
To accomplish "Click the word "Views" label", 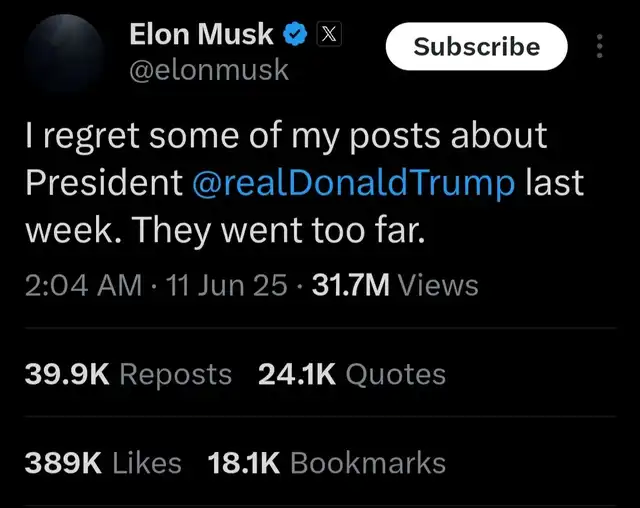I will (x=438, y=285).
